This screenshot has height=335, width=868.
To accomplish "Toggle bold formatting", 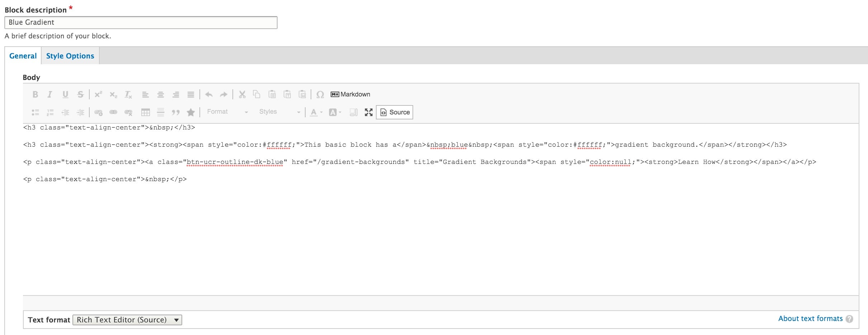I will (x=35, y=94).
